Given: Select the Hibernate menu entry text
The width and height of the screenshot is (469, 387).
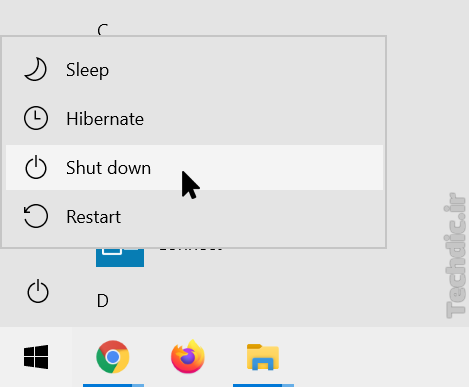Looking at the screenshot, I should [x=105, y=119].
